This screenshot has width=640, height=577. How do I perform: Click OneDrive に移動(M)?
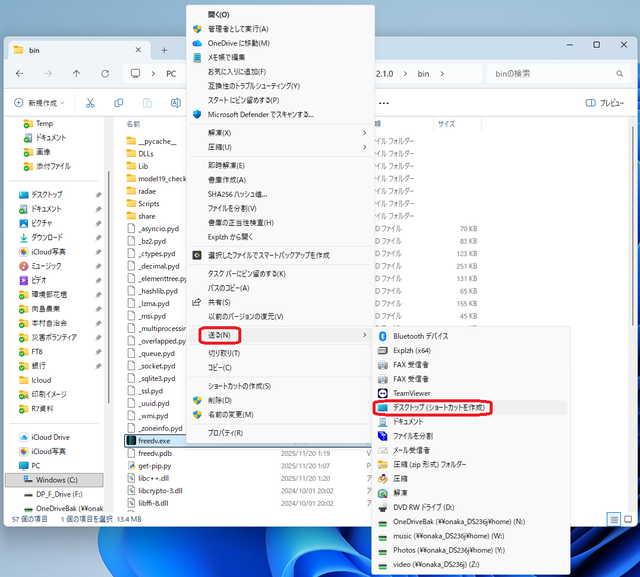[x=280, y=43]
